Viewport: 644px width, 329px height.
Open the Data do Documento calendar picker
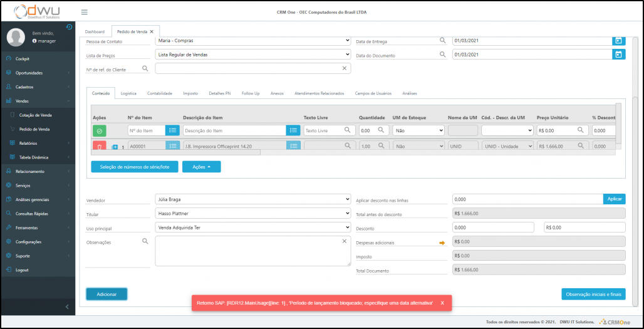[618, 55]
